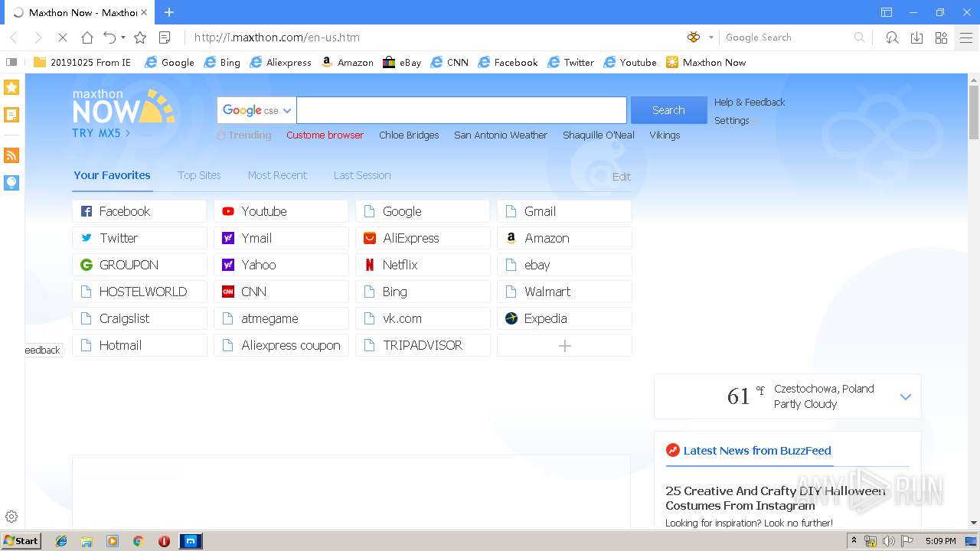Open the Expedia favorite tile
The width and height of the screenshot is (980, 551).
click(x=564, y=318)
